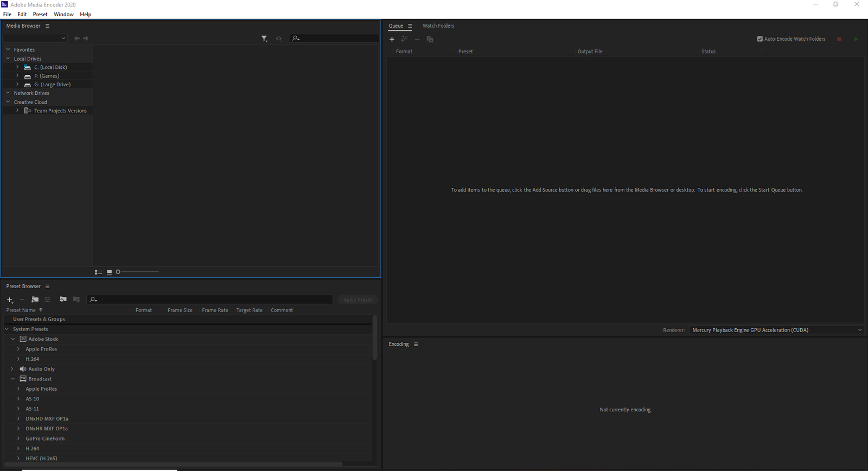868x471 pixels.
Task: Open Media Browser panel menu icon
Action: click(47, 26)
